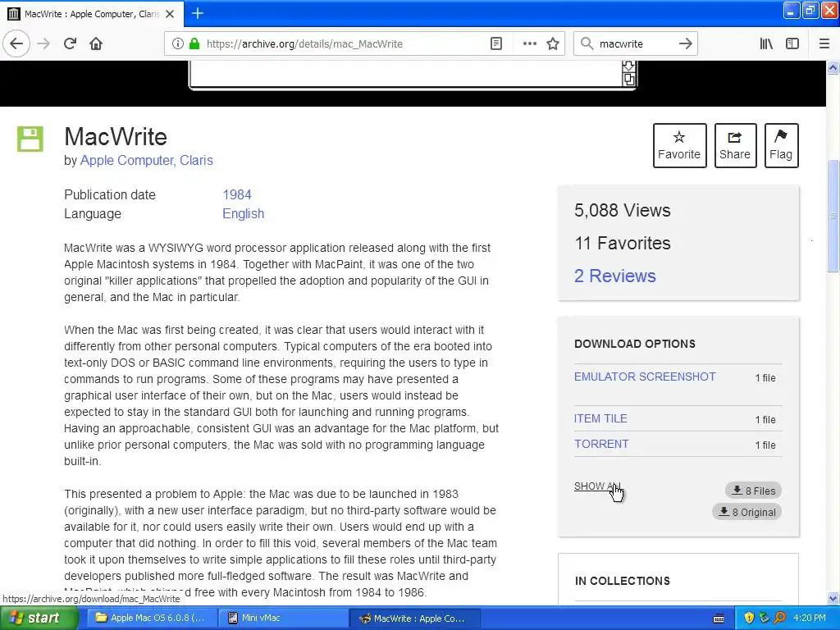Click the security shield tray icon

[x=749, y=619]
